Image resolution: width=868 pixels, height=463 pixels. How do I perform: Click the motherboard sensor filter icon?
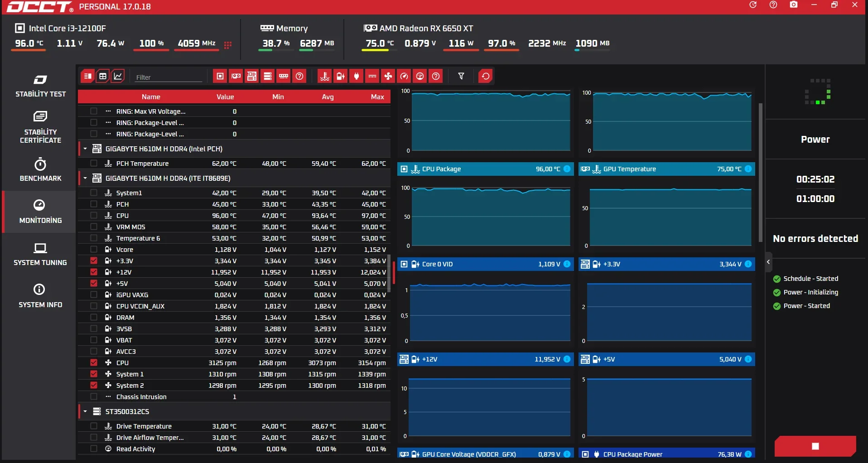coord(252,76)
